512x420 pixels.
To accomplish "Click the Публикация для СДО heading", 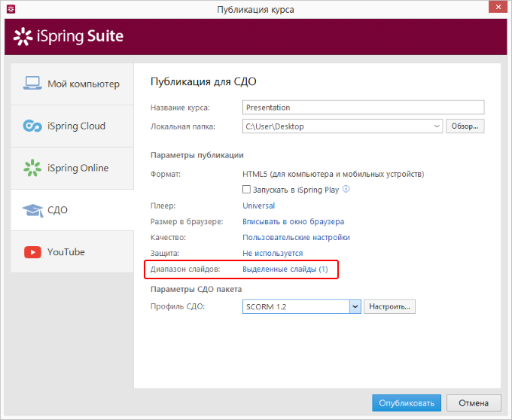I will coord(203,81).
